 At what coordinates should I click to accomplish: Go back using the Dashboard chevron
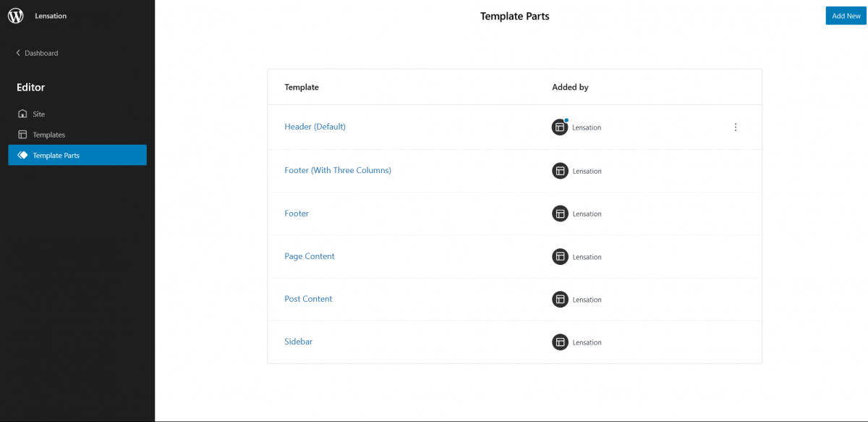click(18, 54)
